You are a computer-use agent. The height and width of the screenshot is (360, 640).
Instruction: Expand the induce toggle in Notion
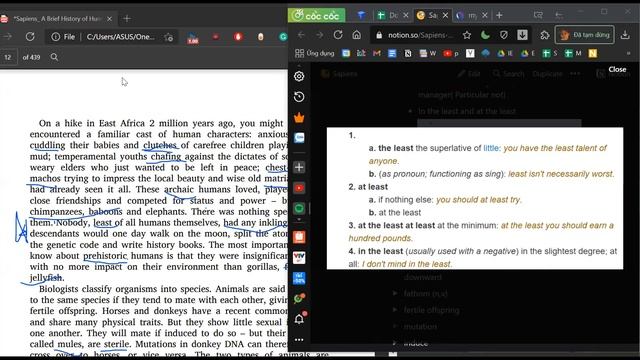pos(395,343)
